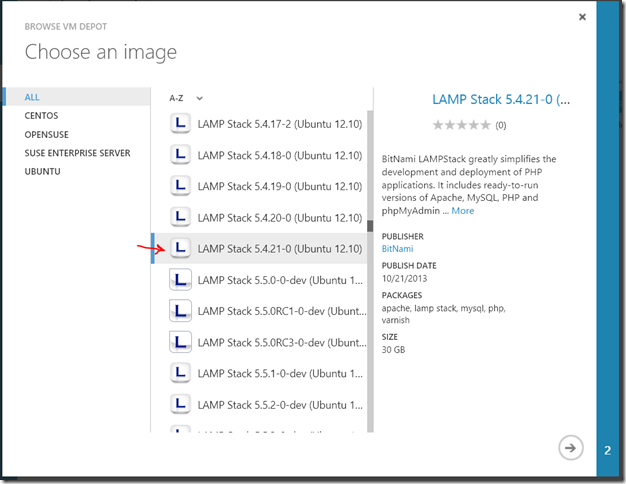626x484 pixels.
Task: Select LAMP Stack 5.4.21-0 (Ubuntu 12.10)
Action: [x=260, y=248]
